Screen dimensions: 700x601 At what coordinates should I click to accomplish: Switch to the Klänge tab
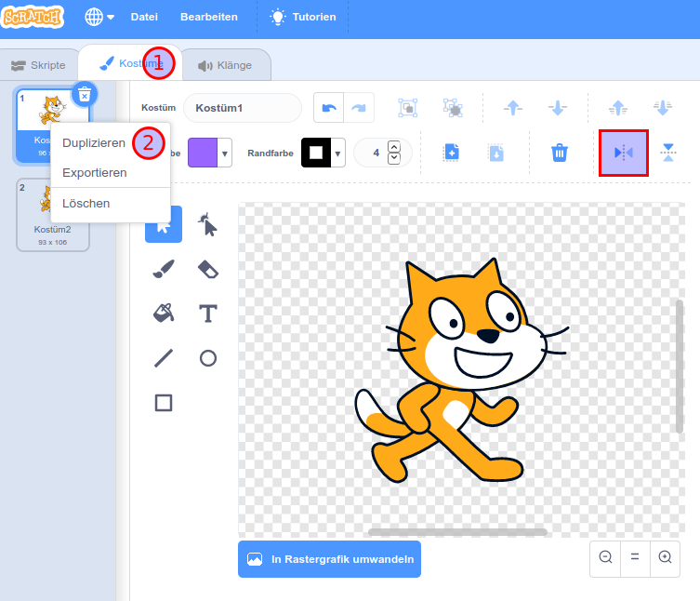[x=225, y=65]
